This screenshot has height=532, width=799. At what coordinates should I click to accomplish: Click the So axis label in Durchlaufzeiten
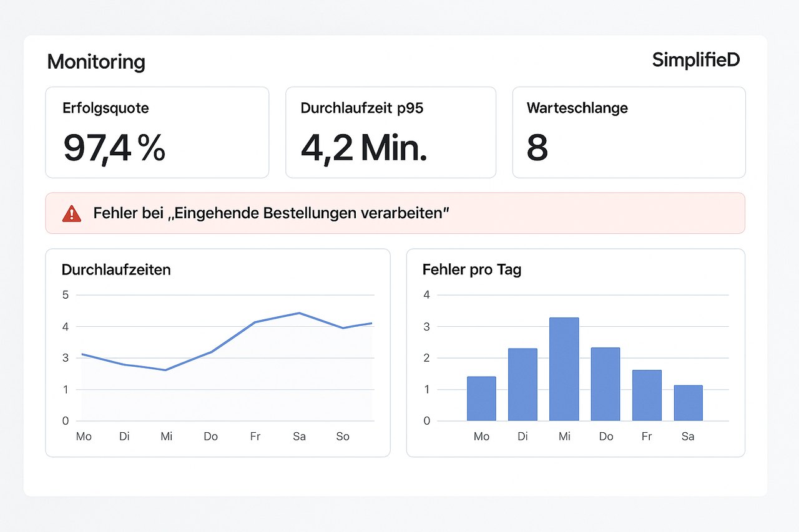[343, 437]
